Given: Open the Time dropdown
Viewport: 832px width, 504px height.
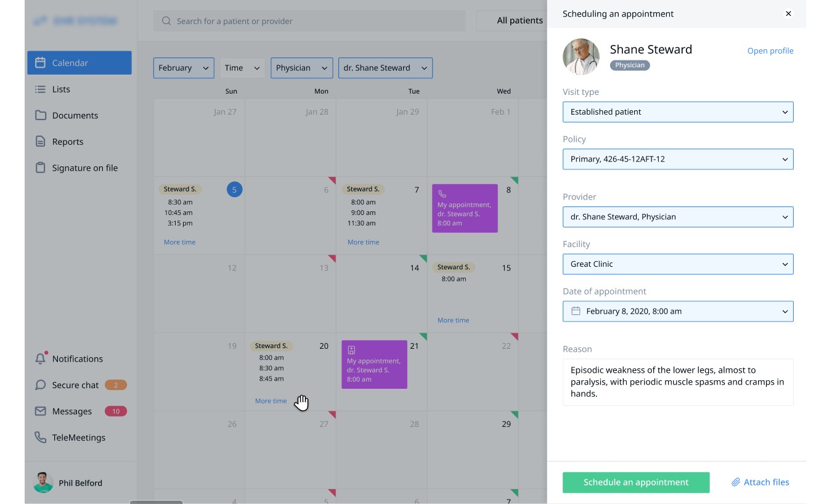Looking at the screenshot, I should pyautogui.click(x=242, y=68).
